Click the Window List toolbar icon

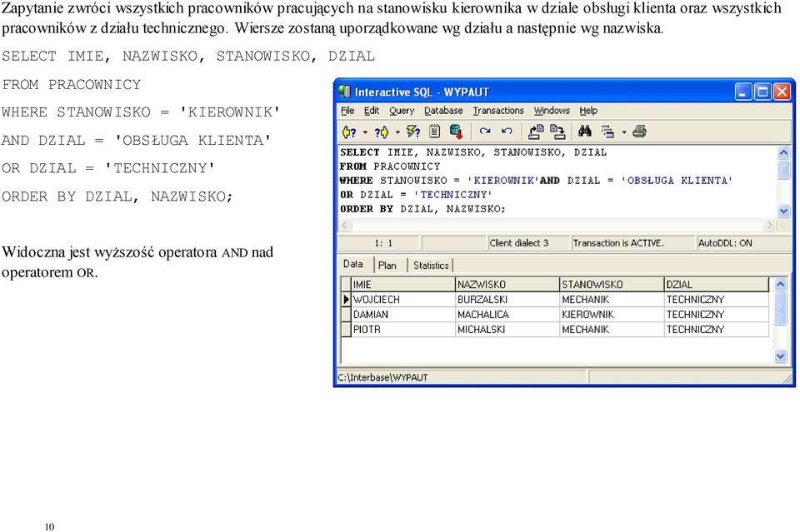(x=607, y=132)
